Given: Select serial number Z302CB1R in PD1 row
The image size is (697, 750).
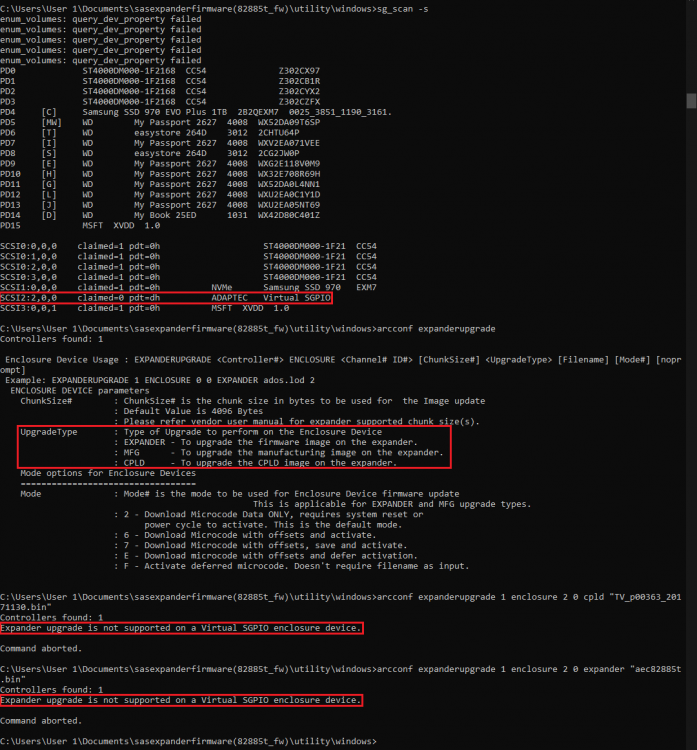Looking at the screenshot, I should [299, 81].
